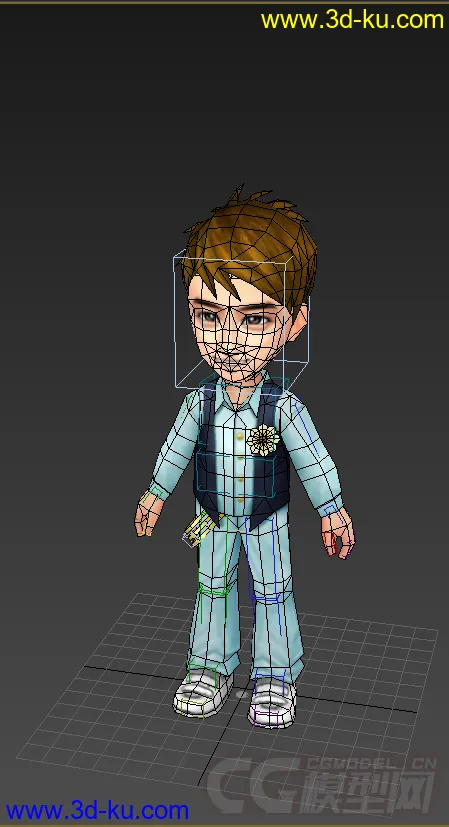Click the flower brooch on the vest

[264, 439]
